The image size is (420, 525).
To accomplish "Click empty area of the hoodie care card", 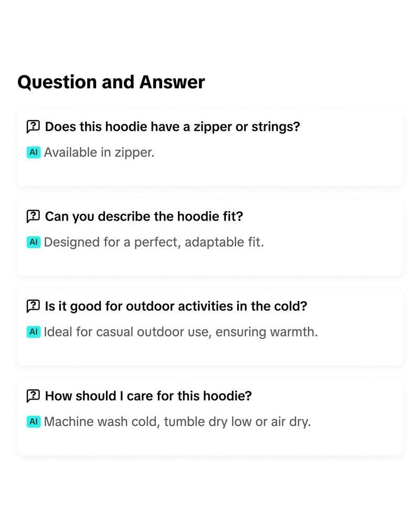I will click(x=352, y=438).
